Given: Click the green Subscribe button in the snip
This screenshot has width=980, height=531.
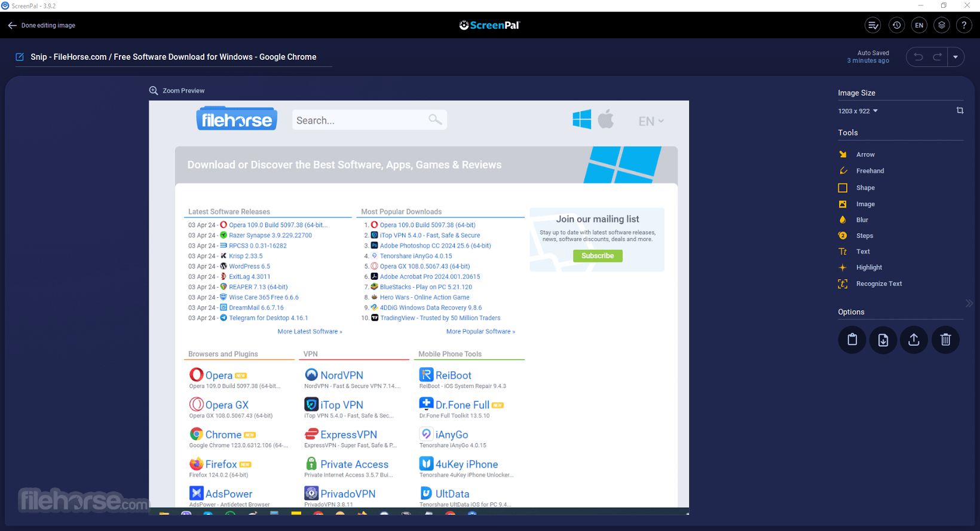Looking at the screenshot, I should coord(598,256).
